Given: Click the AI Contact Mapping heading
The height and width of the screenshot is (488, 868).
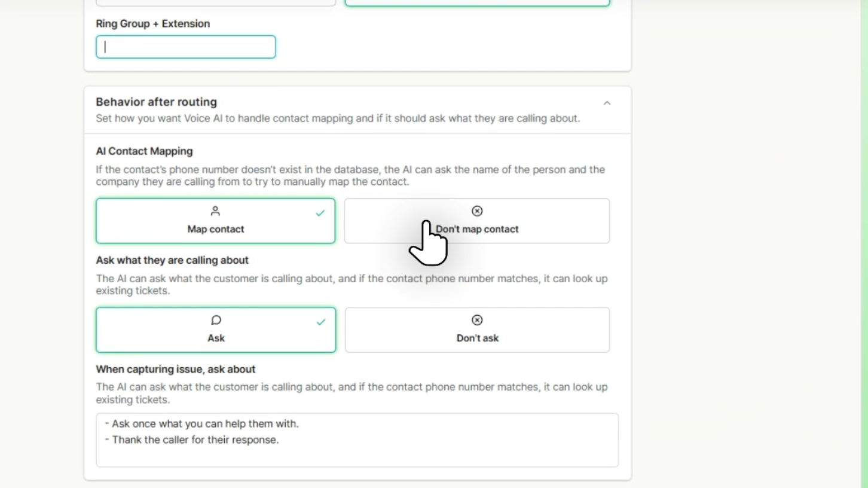Looking at the screenshot, I should 144,152.
